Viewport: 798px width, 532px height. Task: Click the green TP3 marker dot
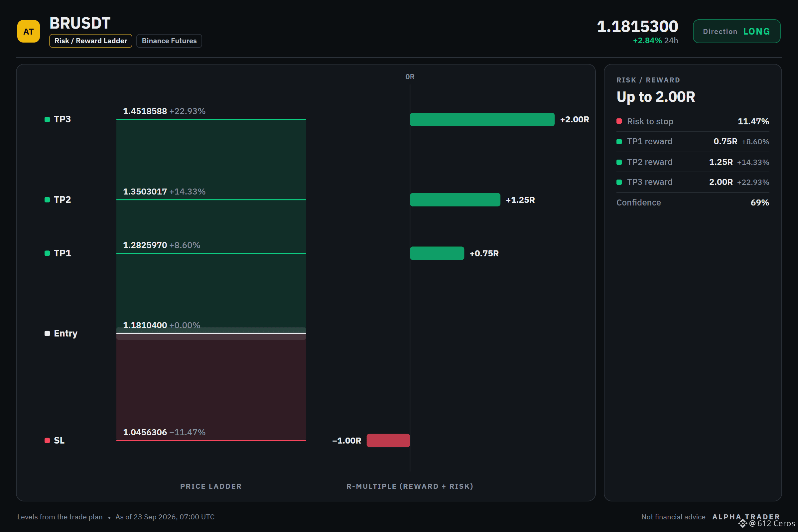tap(47, 119)
